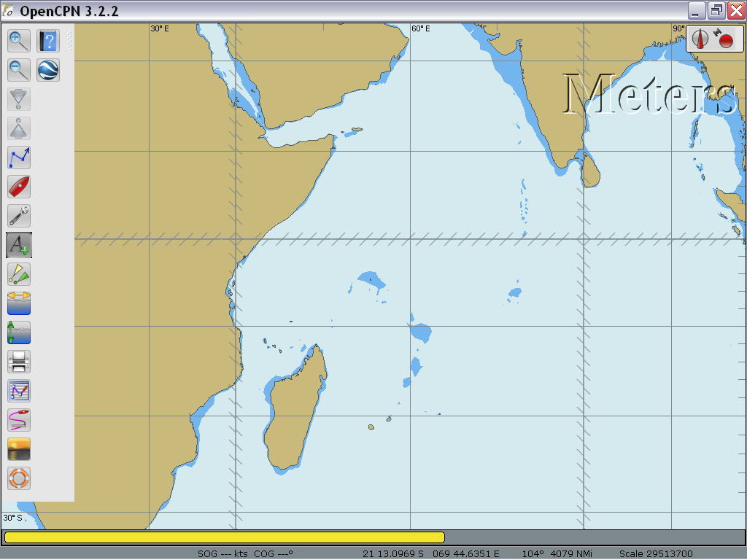Toggle the Show Currents button
The width and height of the screenshot is (747, 560).
(19, 303)
